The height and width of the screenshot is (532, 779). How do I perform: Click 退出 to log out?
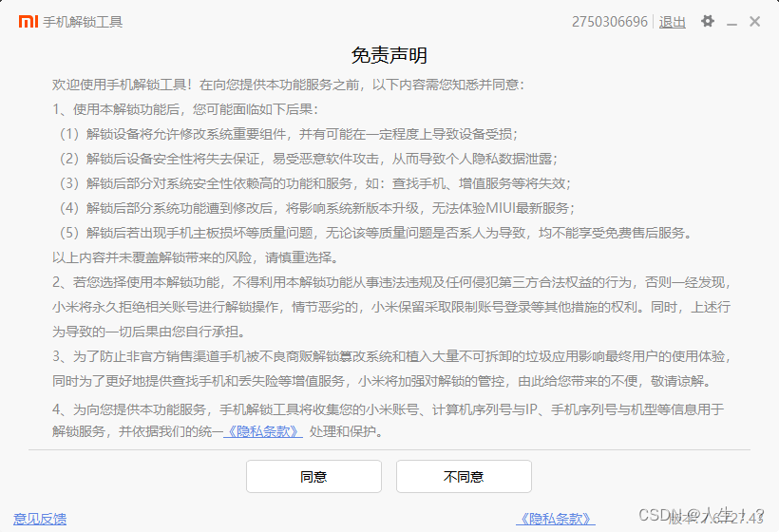tap(673, 22)
